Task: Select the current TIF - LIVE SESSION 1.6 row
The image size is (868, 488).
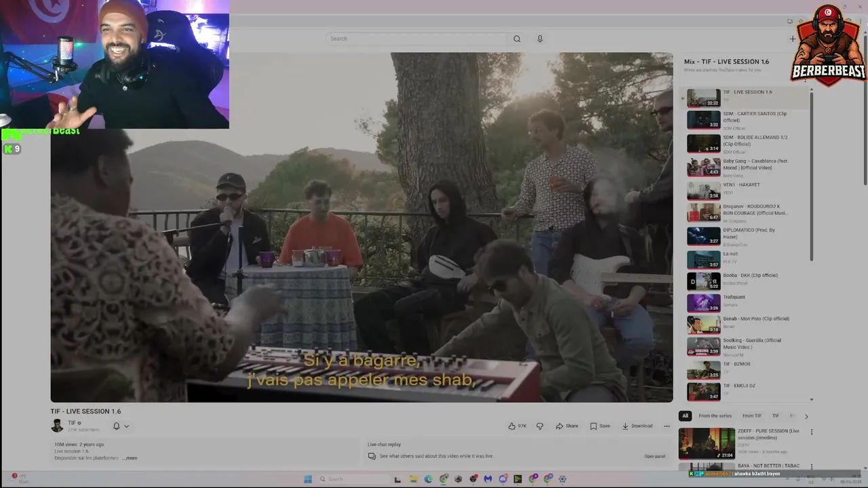Action: tap(746, 98)
